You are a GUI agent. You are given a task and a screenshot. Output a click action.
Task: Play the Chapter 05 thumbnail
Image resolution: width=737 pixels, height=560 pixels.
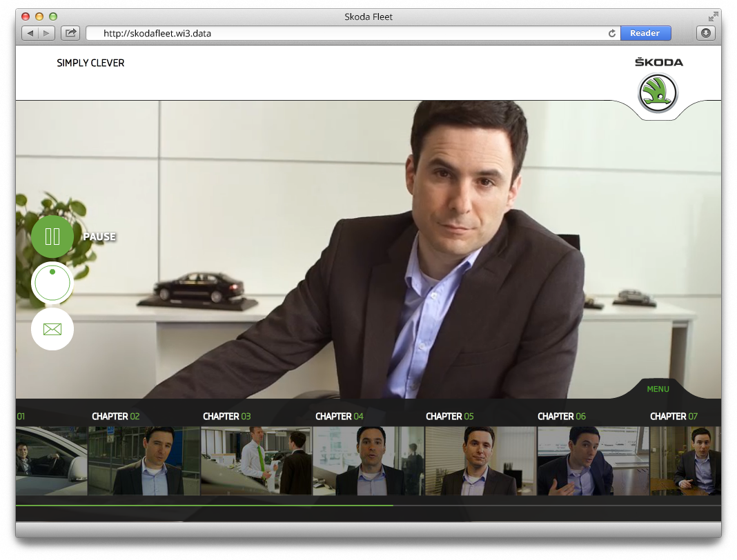tap(481, 461)
